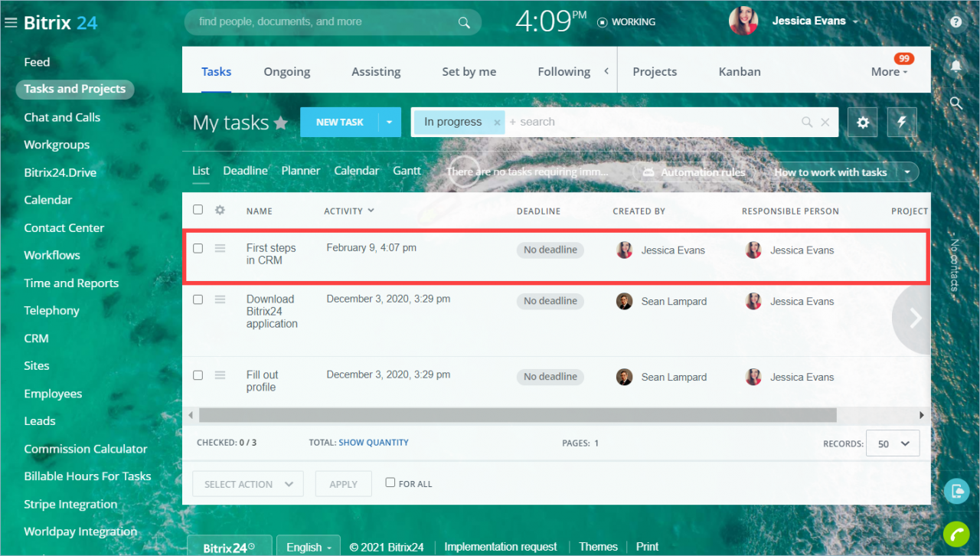The width and height of the screenshot is (980, 556).
Task: Click the Apply button
Action: click(x=344, y=484)
